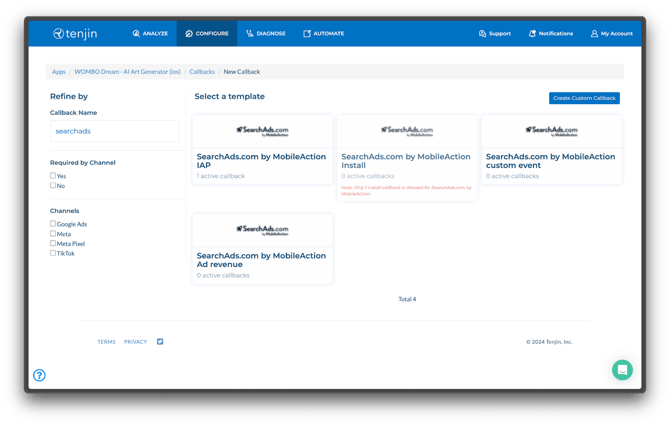This screenshot has height=425, width=670.
Task: Switch to the Configure tab
Action: [207, 34]
